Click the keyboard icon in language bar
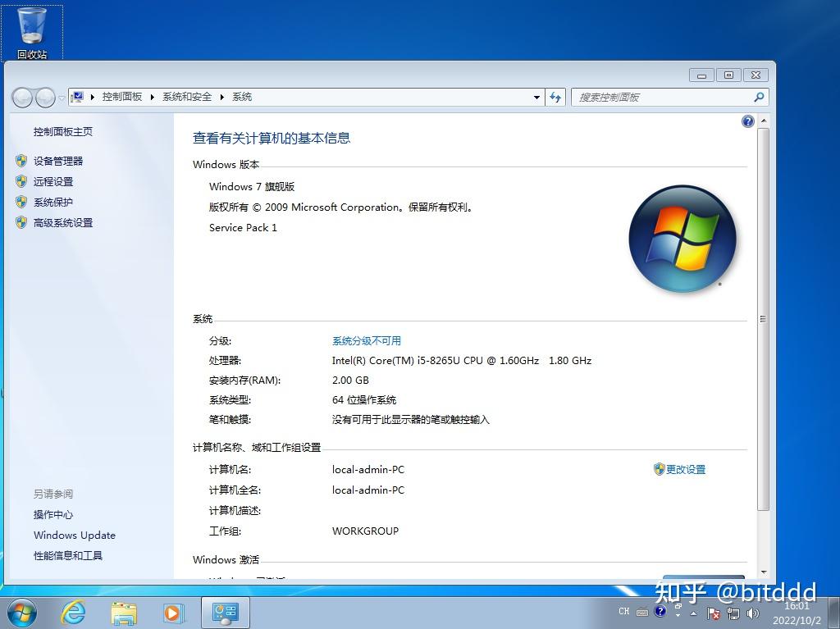 click(x=642, y=612)
